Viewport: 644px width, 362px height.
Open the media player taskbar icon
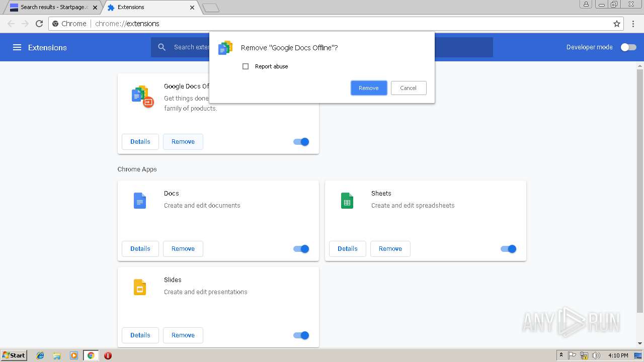point(74,355)
